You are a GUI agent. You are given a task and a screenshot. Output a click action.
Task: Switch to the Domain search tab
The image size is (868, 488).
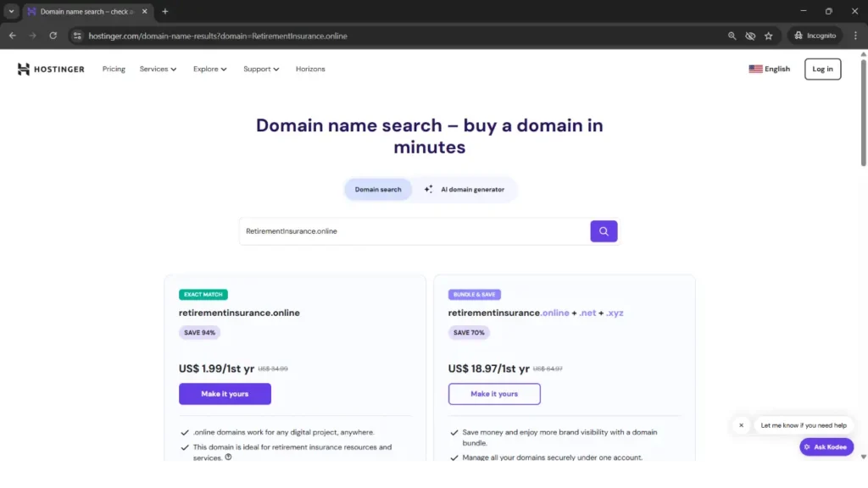coord(378,189)
